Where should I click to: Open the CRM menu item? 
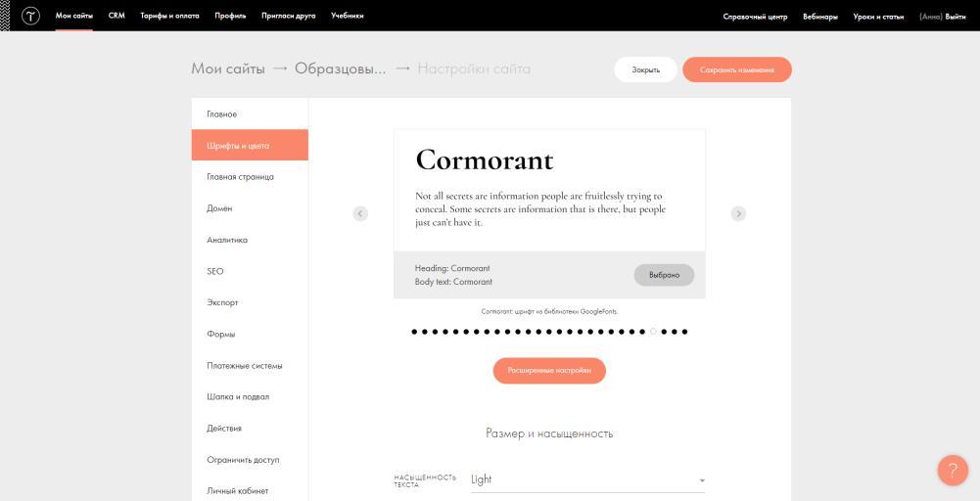coord(117,16)
